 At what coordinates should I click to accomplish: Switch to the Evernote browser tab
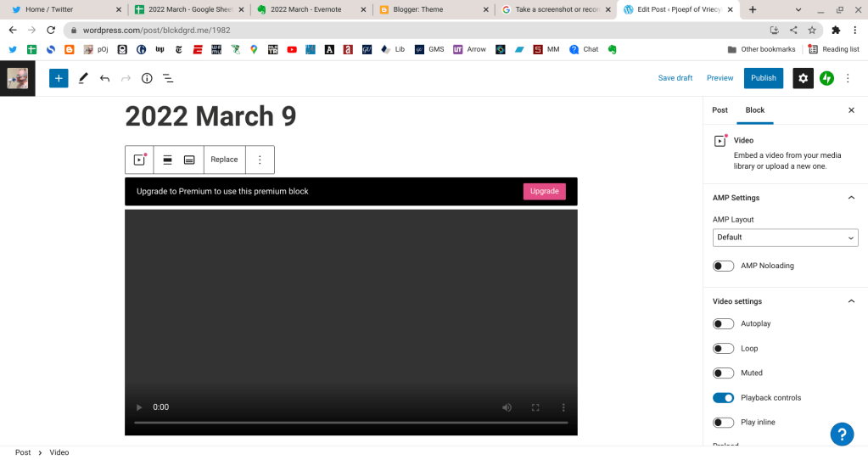(311, 9)
